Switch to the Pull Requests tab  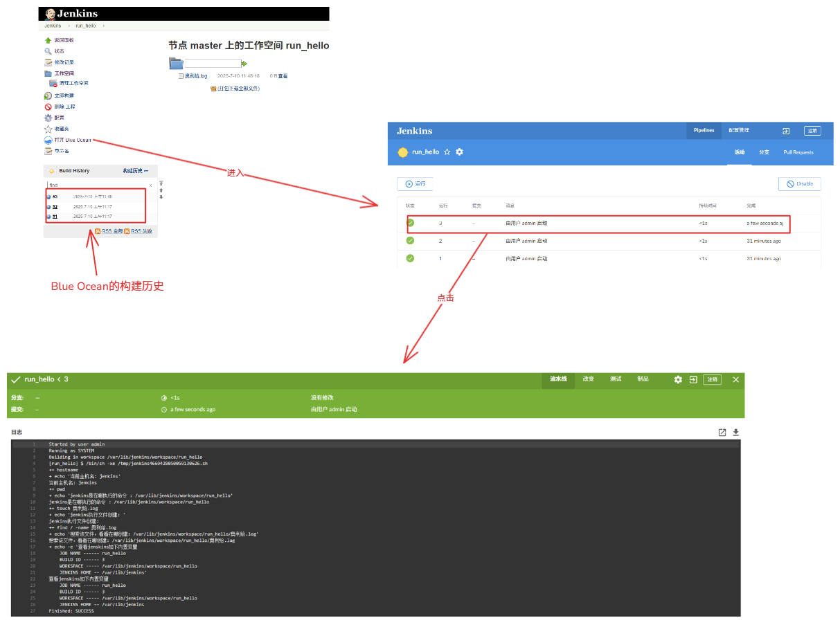click(x=798, y=152)
